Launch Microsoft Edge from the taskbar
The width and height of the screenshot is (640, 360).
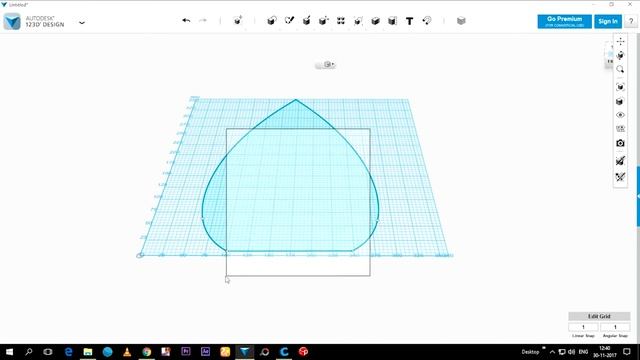(x=68, y=351)
